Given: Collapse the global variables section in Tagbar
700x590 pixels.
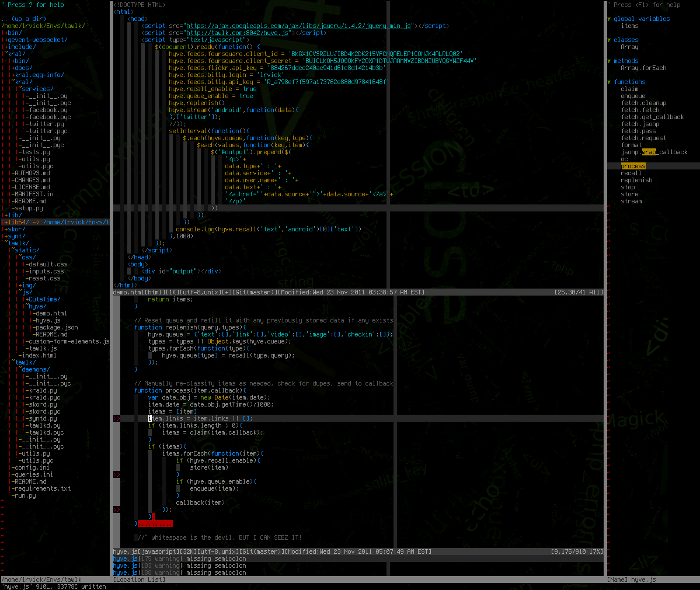Looking at the screenshot, I should coord(609,19).
